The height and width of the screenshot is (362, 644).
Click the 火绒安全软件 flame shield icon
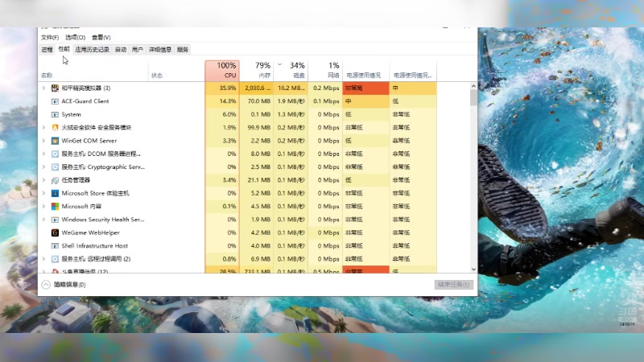[x=55, y=128]
